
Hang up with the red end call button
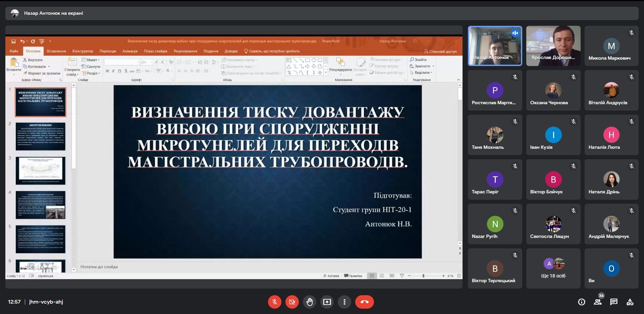(x=365, y=302)
